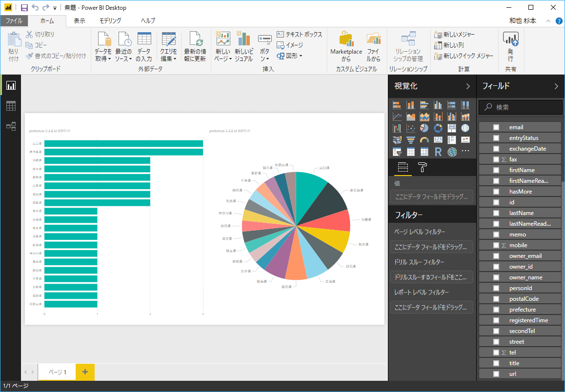
Task: Switch to Report view in sidebar
Action: [11, 85]
